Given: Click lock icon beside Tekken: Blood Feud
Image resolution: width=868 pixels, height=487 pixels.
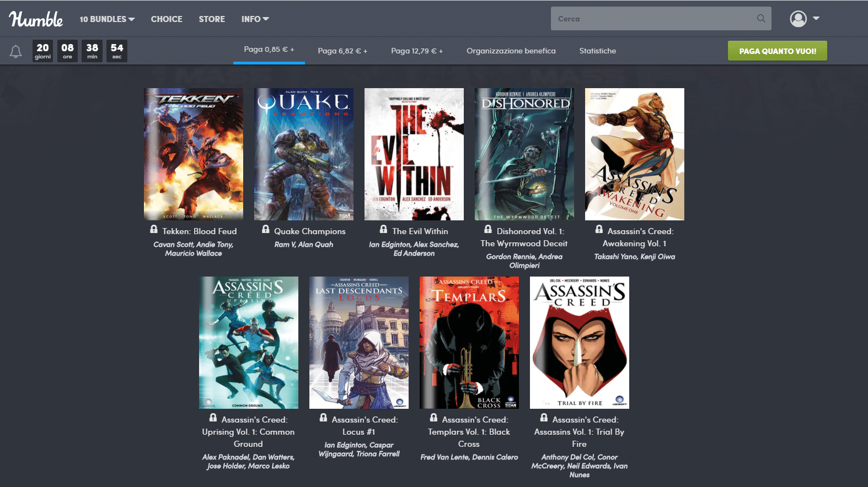Looking at the screenshot, I should [154, 229].
